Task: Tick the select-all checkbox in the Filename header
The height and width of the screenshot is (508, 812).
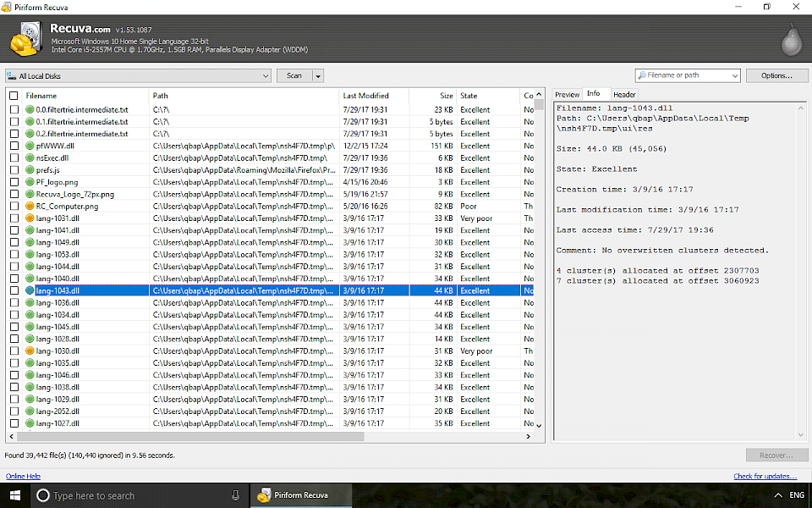Action: 14,96
